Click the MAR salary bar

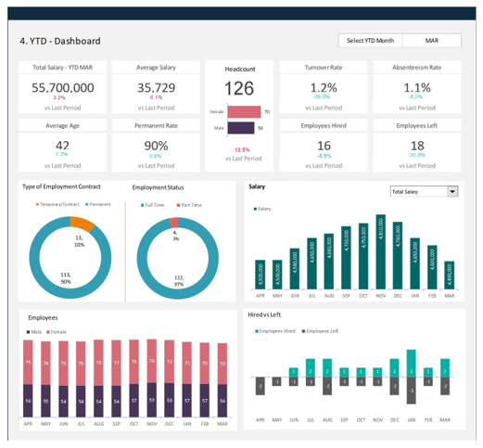click(x=450, y=275)
